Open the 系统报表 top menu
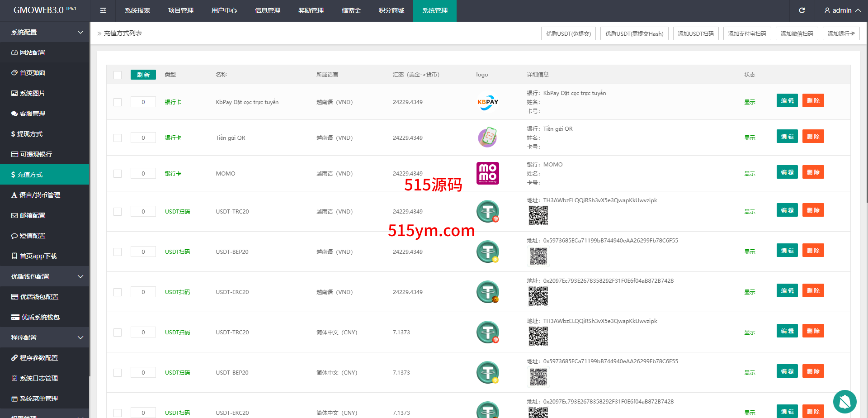 click(137, 10)
